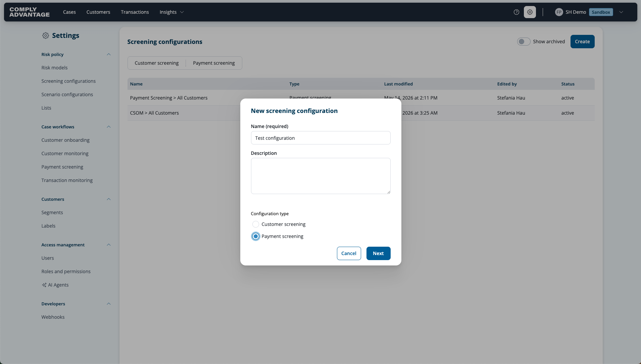Open Roles and permissions
Screen dimensions: 641x364
pyautogui.click(x=66, y=271)
